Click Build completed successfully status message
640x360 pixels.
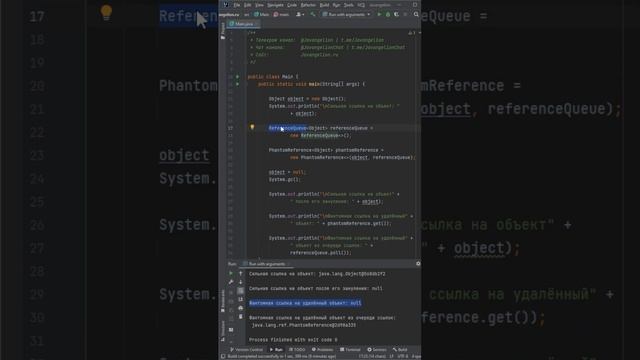coord(282,356)
